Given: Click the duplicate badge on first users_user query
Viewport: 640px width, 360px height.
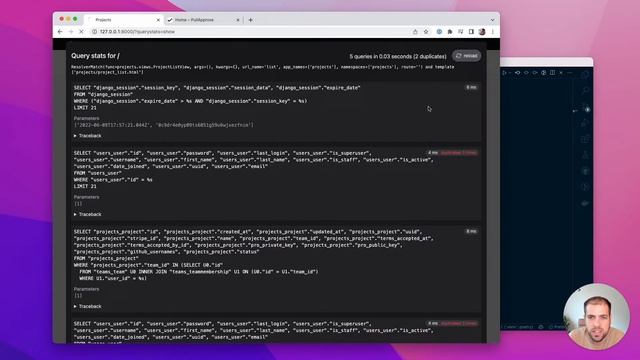Looking at the screenshot, I should (458, 153).
